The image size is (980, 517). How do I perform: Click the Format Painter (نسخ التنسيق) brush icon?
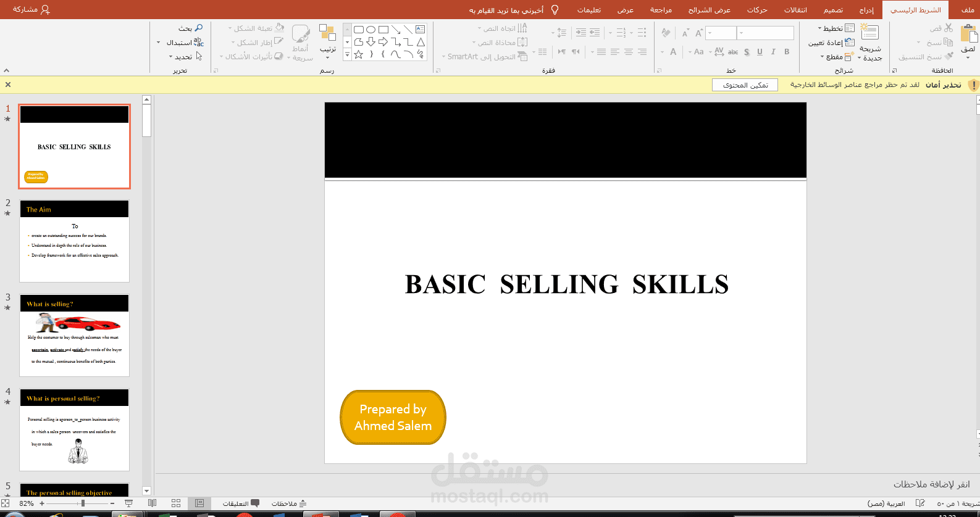pyautogui.click(x=948, y=57)
